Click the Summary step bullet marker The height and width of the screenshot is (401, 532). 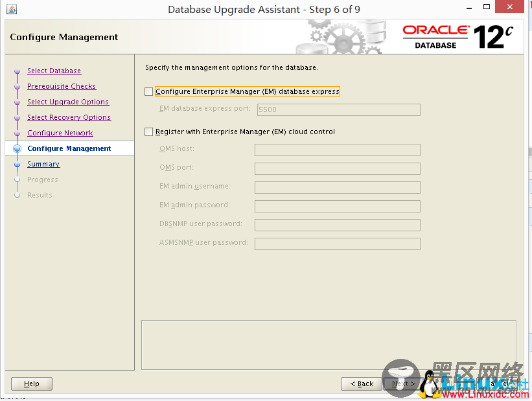(17, 165)
